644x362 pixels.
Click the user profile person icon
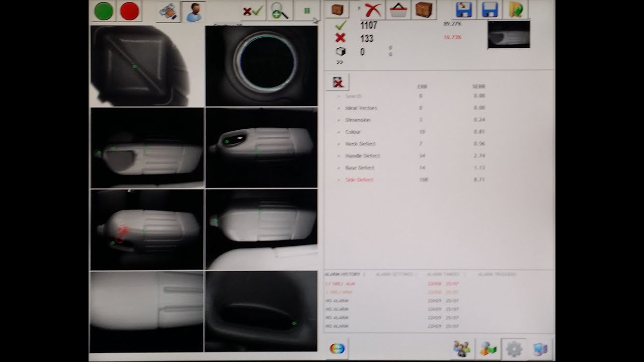tap(194, 12)
